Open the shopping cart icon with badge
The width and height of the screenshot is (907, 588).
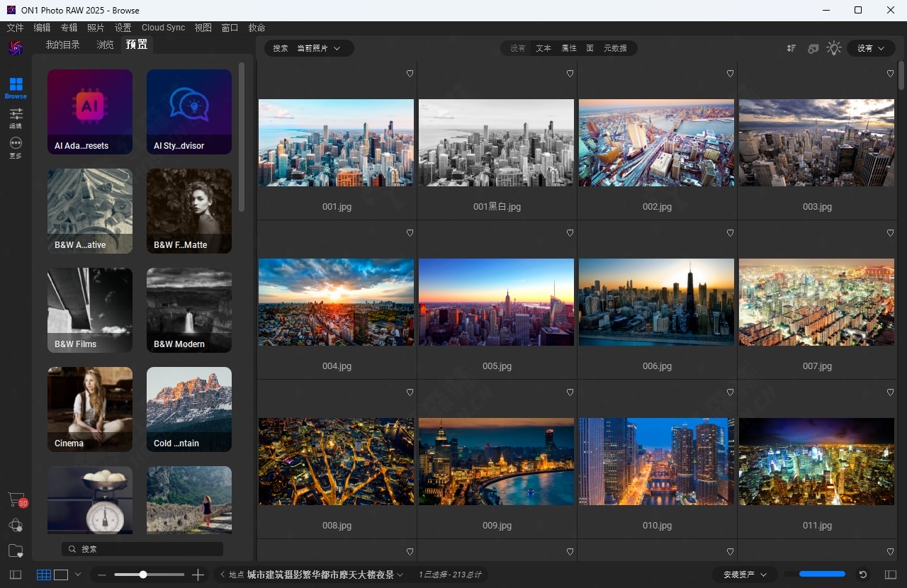tap(16, 499)
